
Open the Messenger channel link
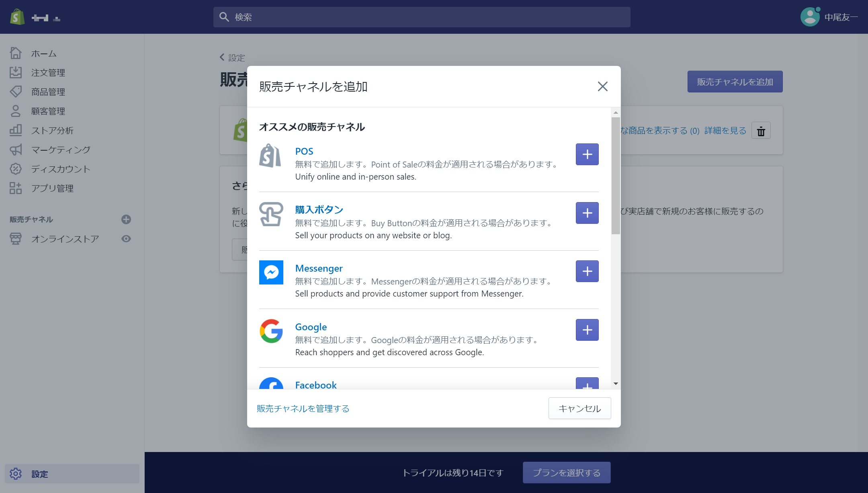pos(319,268)
